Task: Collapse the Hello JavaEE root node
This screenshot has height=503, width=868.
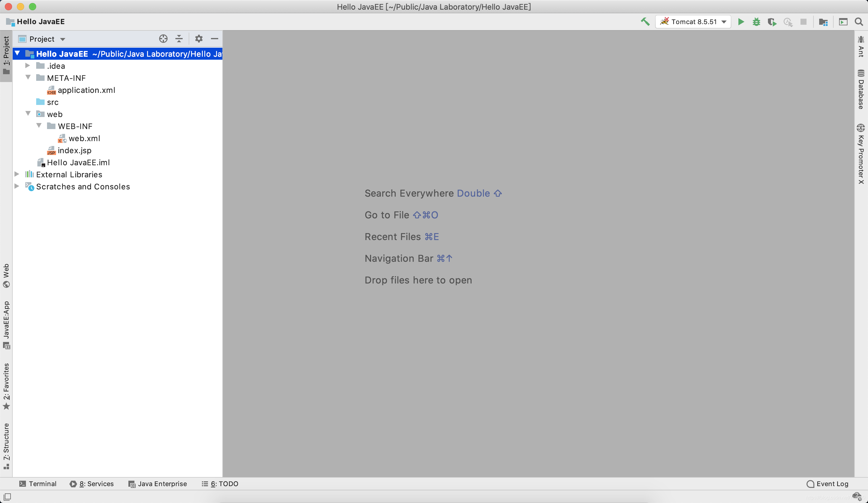Action: click(17, 53)
